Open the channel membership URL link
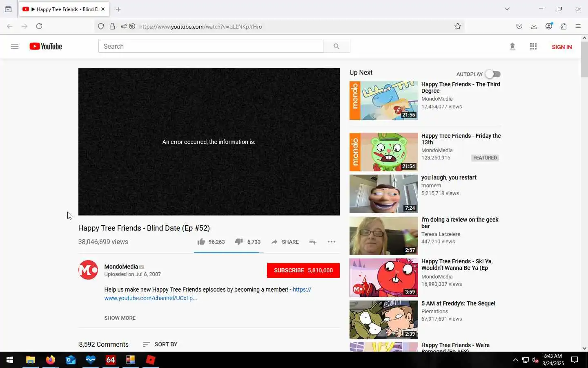The height and width of the screenshot is (368, 588). 207,294
